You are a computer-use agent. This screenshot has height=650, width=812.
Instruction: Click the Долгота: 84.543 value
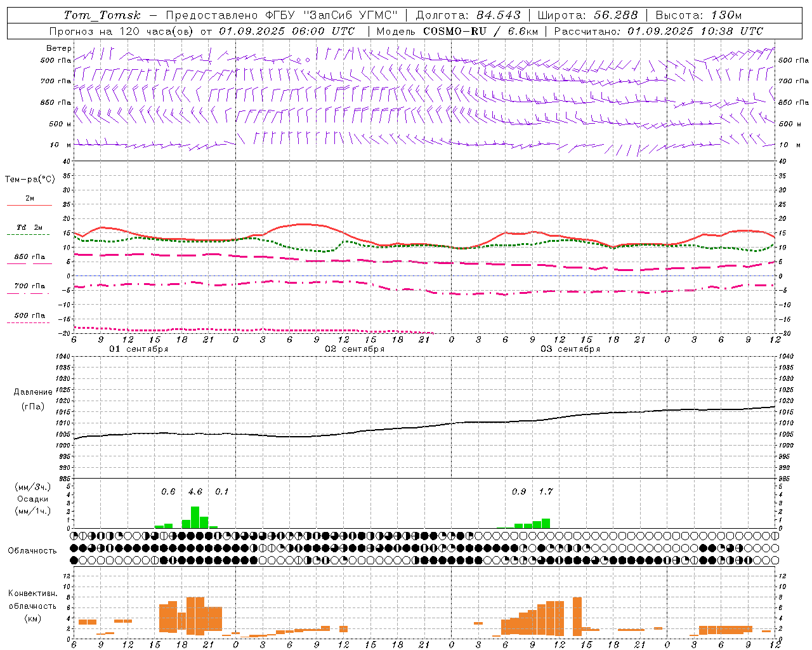[x=468, y=15]
